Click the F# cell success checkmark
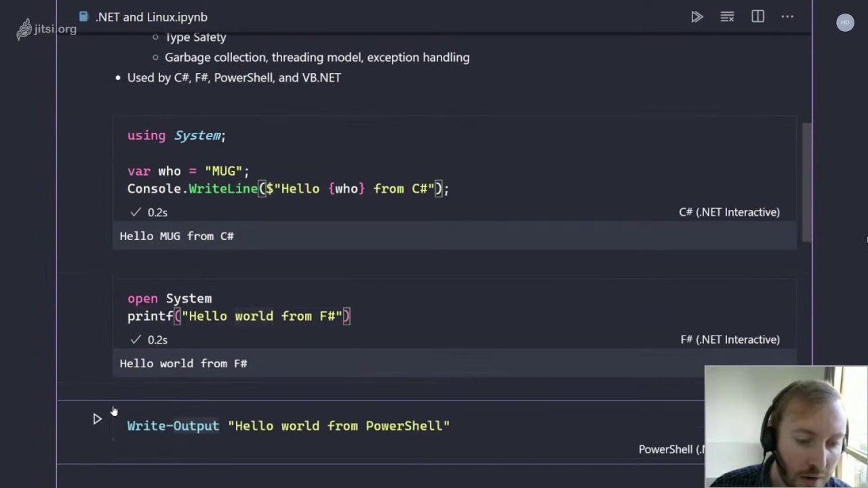The height and width of the screenshot is (488, 868). coord(136,340)
